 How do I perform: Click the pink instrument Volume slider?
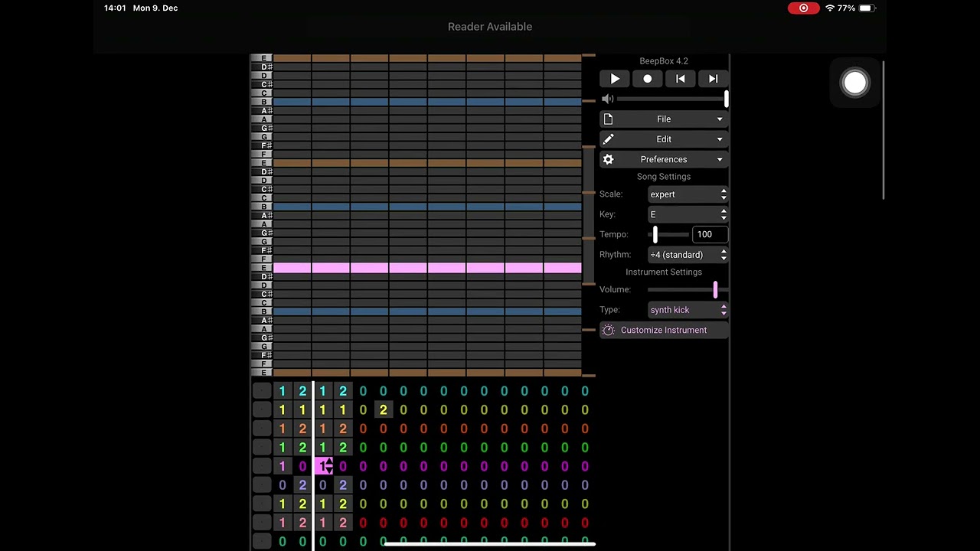point(688,289)
